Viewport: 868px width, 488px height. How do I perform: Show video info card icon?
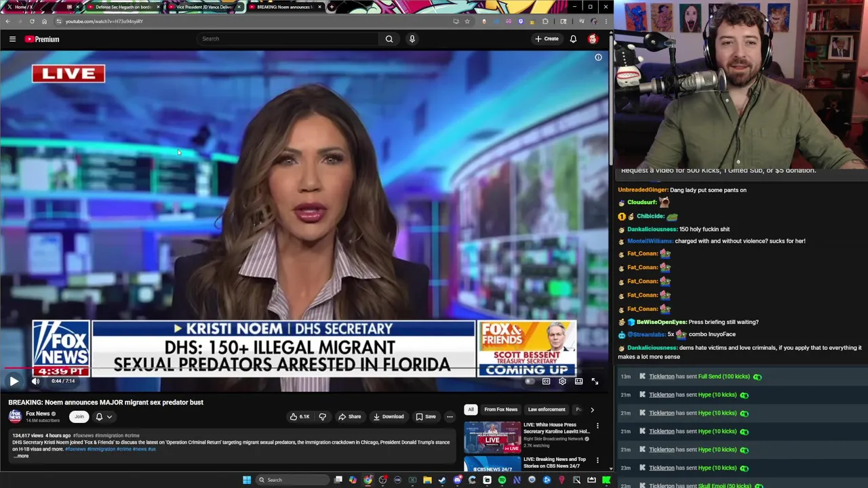(598, 58)
